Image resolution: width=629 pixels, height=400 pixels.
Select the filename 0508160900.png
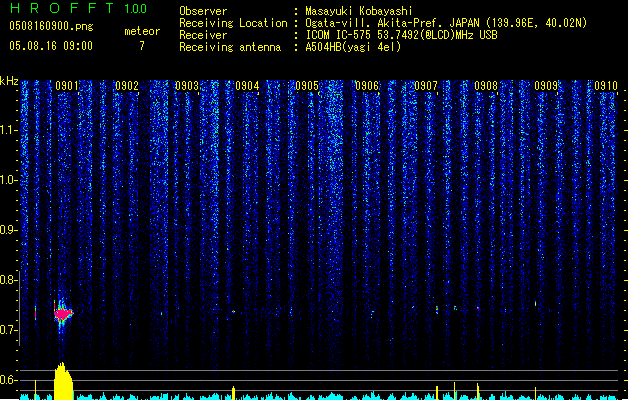51,26
